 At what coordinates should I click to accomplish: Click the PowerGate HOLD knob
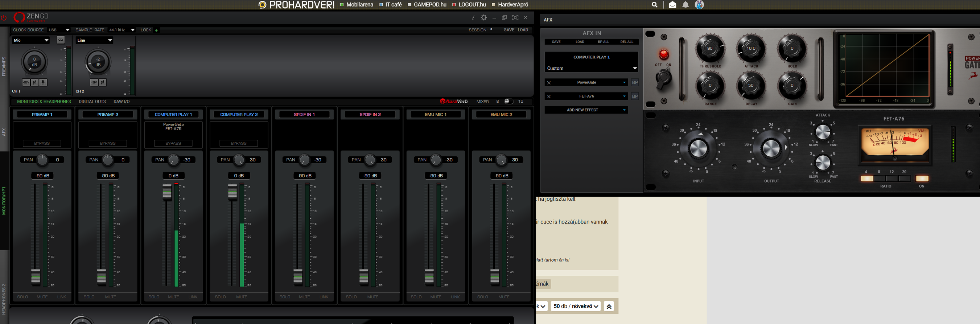[792, 48]
